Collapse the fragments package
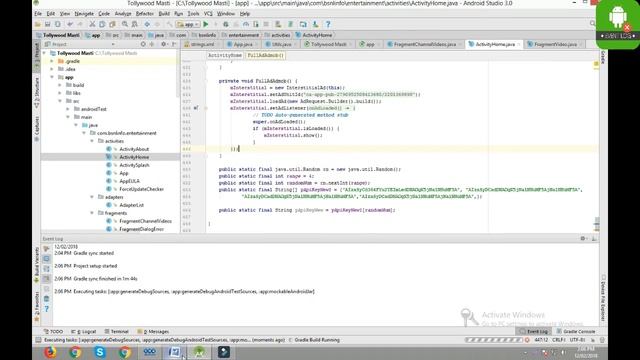The image size is (640, 360). (x=92, y=213)
